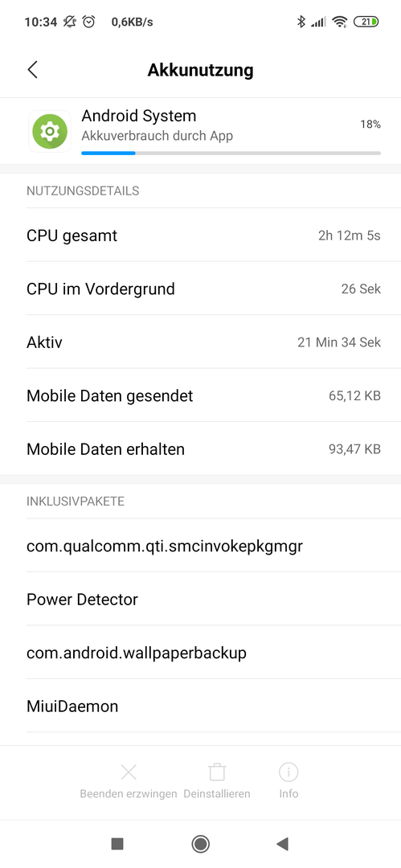
Task: Tap the battery indicator in status bar
Action: click(366, 22)
